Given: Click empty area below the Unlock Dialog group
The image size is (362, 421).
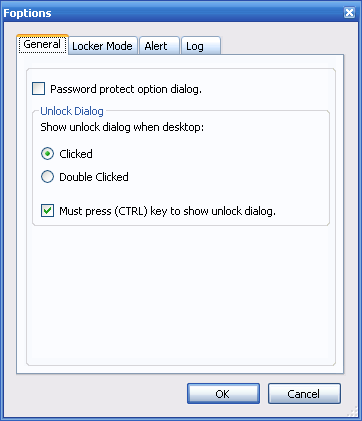Looking at the screenshot, I should pyautogui.click(x=181, y=295).
